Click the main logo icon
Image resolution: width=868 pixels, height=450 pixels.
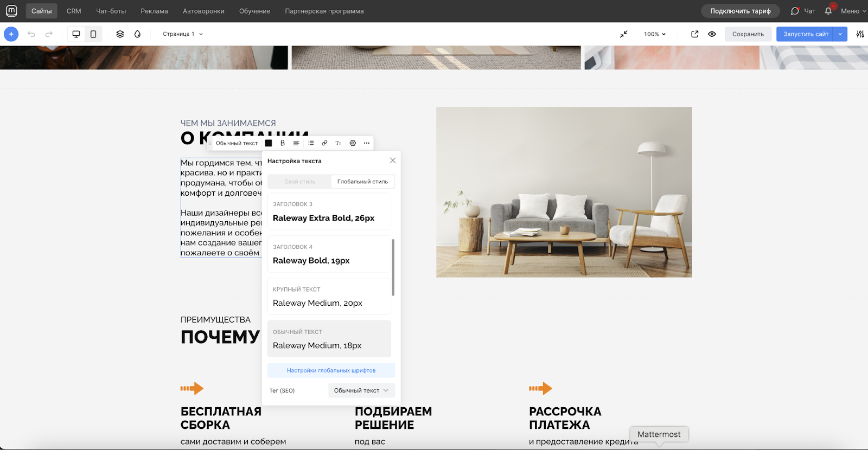(11, 11)
